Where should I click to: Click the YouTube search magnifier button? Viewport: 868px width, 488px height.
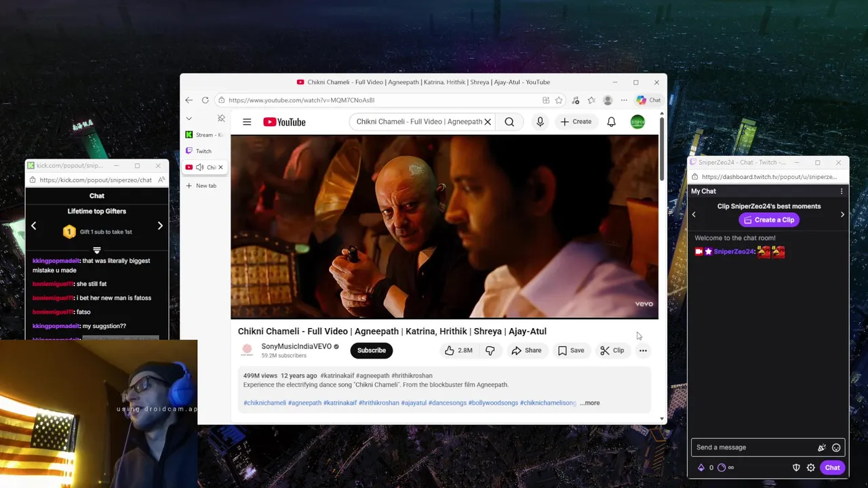(x=509, y=122)
